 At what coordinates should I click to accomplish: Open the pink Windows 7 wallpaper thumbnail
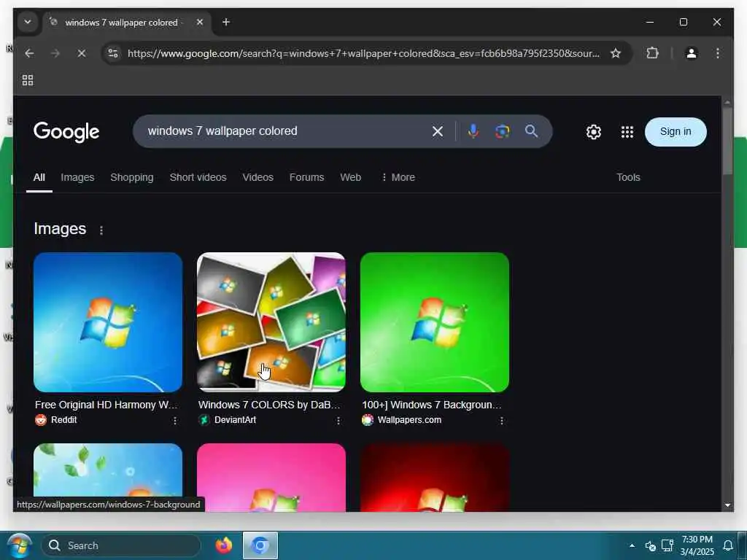pos(271,478)
